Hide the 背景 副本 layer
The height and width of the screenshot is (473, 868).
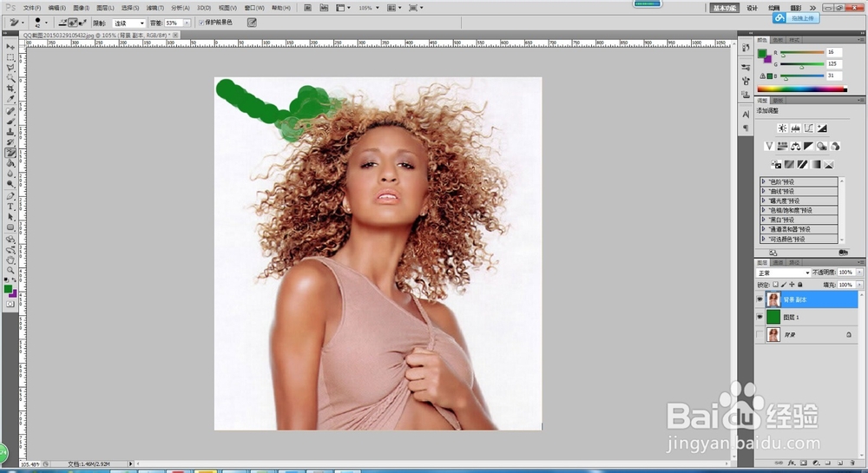point(759,299)
